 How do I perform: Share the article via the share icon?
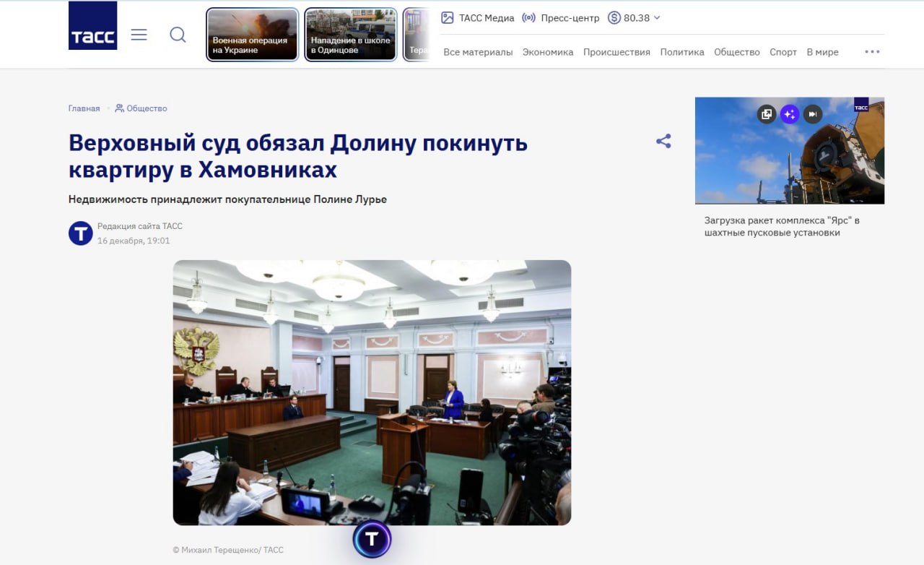(663, 142)
